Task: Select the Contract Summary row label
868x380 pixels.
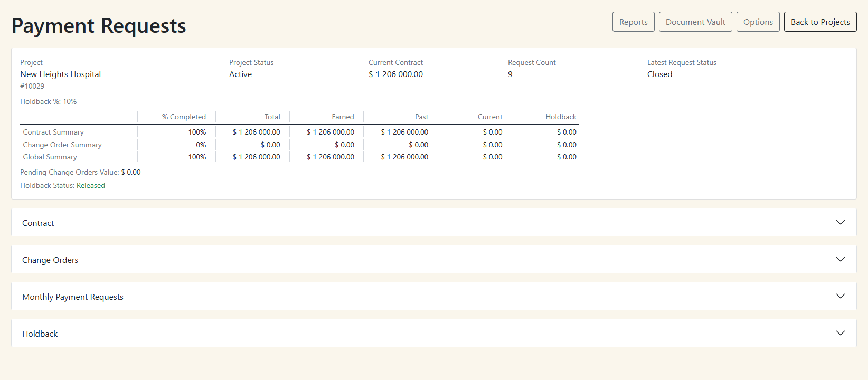Action: [53, 132]
